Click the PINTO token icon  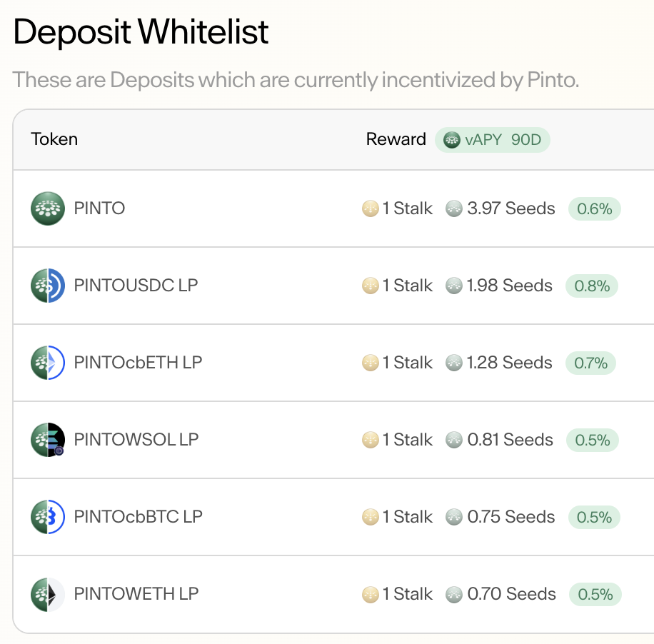[x=48, y=208]
